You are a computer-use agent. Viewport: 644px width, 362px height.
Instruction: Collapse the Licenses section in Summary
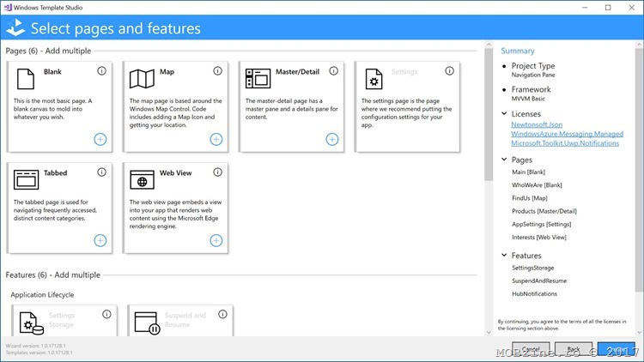504,113
